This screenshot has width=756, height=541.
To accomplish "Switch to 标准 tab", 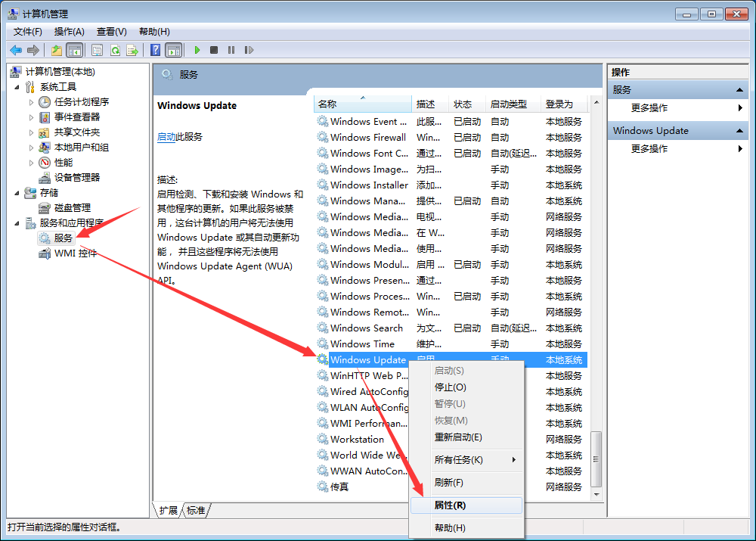I will click(x=196, y=511).
